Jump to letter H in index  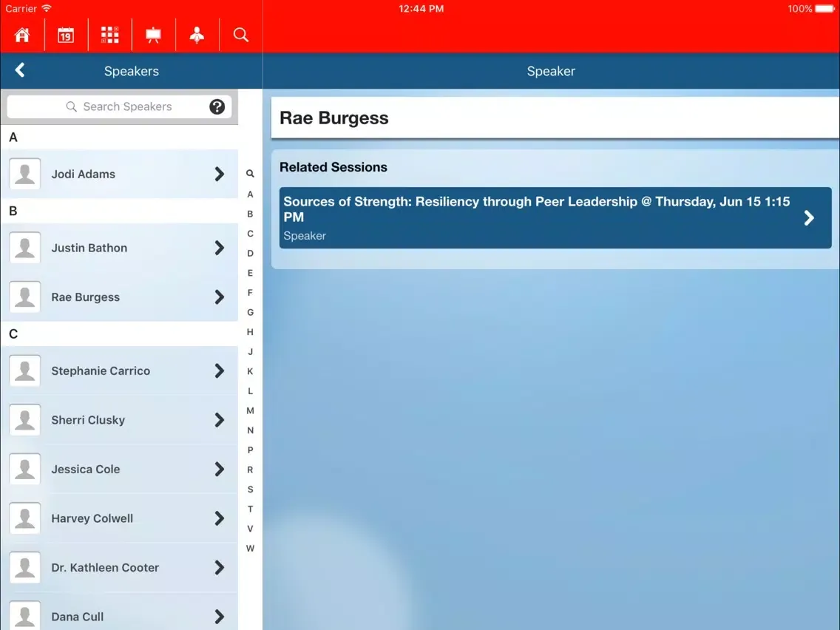[250, 331]
